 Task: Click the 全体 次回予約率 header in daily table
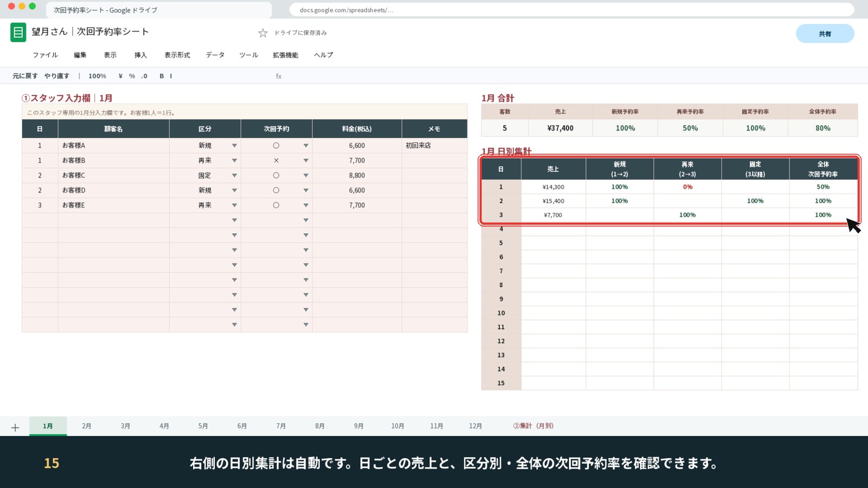coord(823,169)
